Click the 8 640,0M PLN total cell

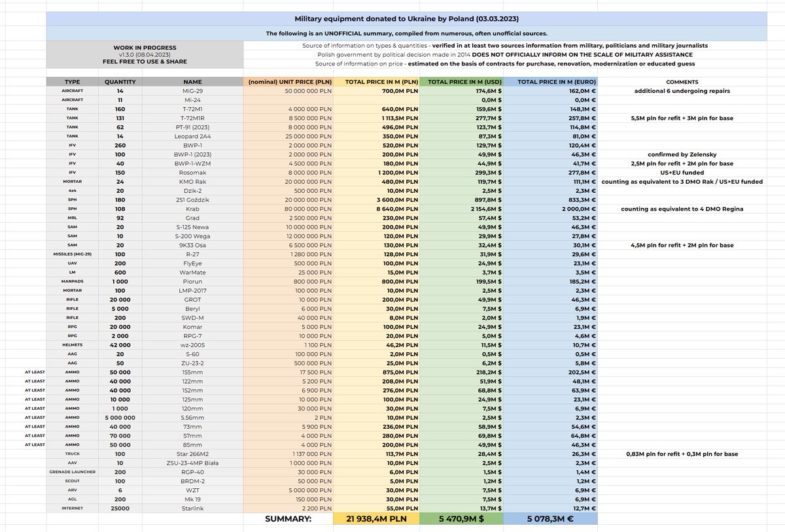[376, 210]
